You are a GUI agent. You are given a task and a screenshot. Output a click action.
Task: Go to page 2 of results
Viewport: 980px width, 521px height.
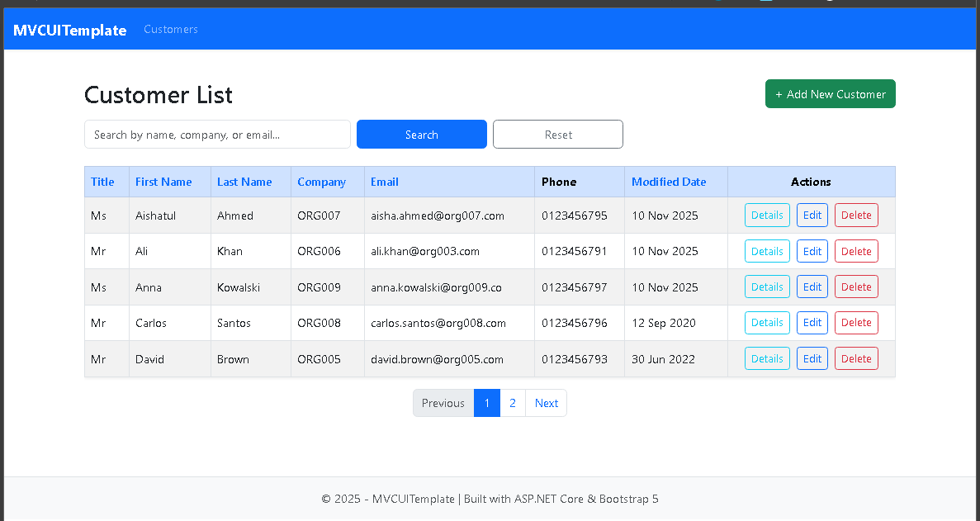513,403
